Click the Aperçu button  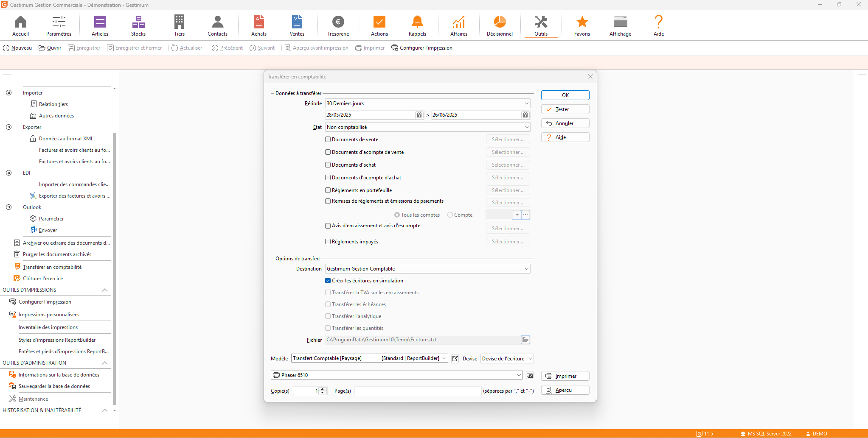(x=565, y=390)
